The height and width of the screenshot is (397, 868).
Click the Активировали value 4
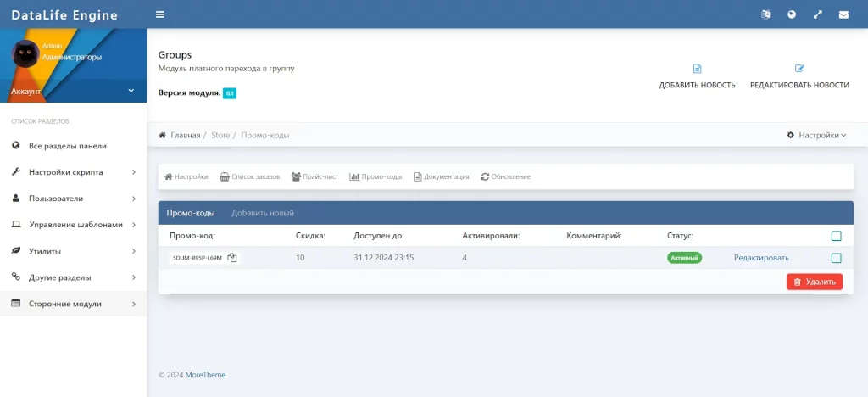(x=465, y=258)
